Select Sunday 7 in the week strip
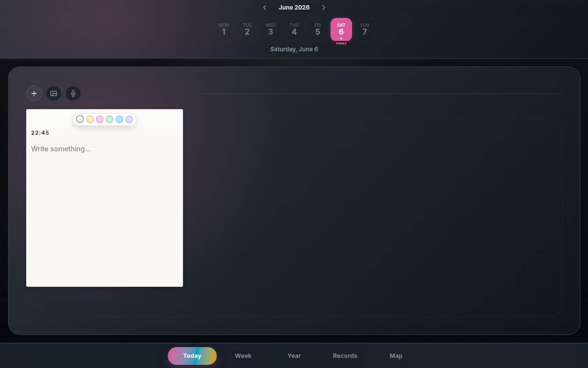 click(x=365, y=29)
